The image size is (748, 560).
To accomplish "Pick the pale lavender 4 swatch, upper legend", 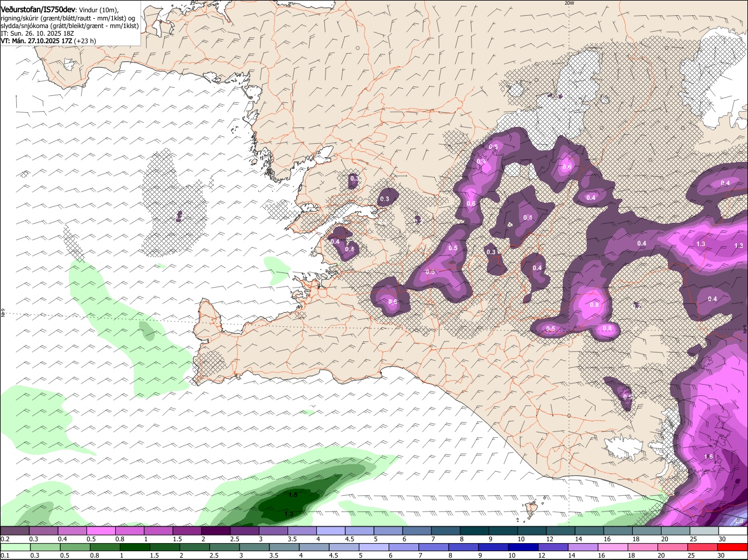I will (330, 530).
